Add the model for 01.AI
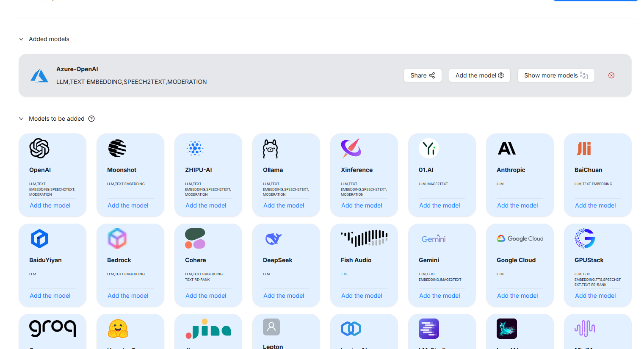This screenshot has width=644, height=349. tap(439, 205)
